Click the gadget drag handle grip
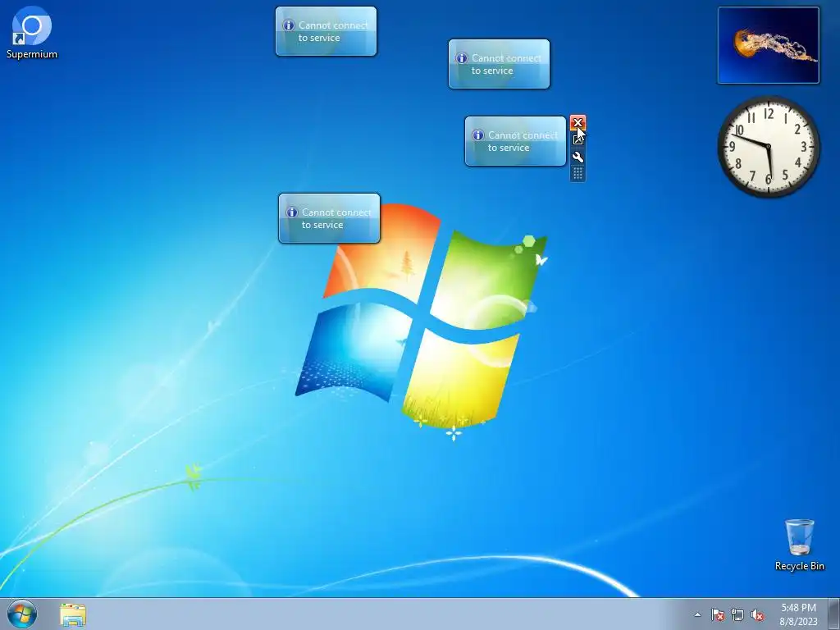Image resolution: width=840 pixels, height=630 pixels. coord(577,174)
